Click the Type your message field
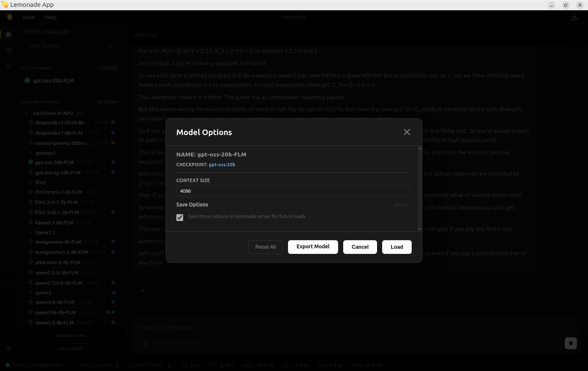 [357, 327]
